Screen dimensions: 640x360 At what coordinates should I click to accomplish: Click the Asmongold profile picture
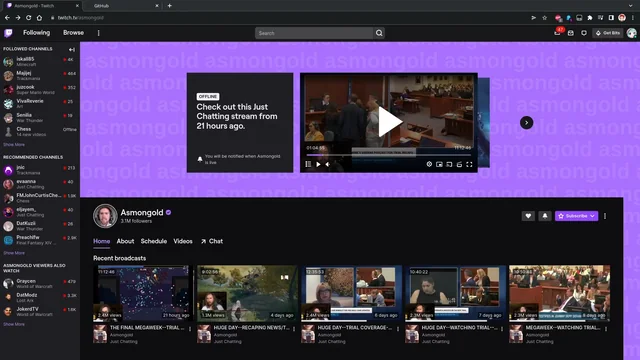[105, 216]
